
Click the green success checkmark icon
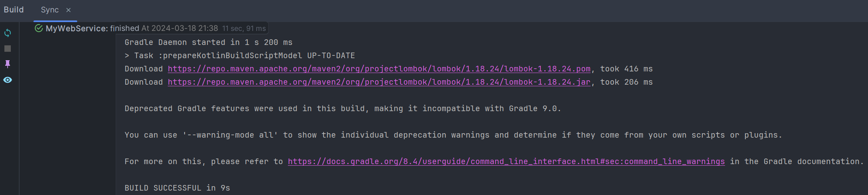[39, 28]
